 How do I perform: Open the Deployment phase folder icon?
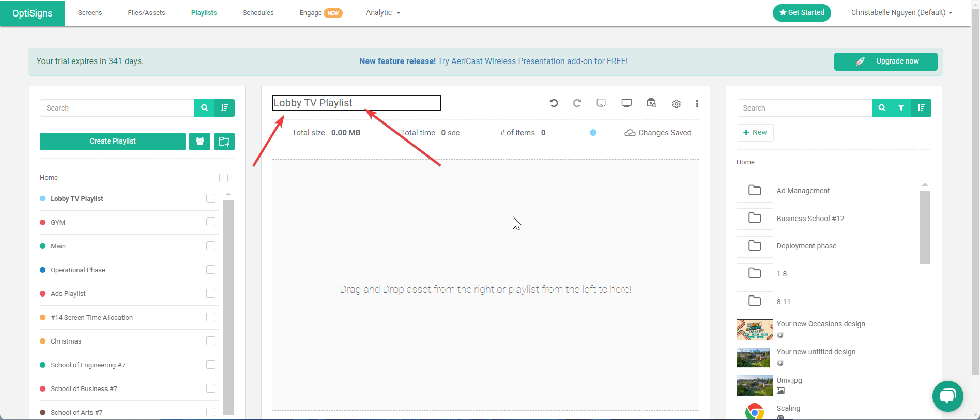click(755, 246)
